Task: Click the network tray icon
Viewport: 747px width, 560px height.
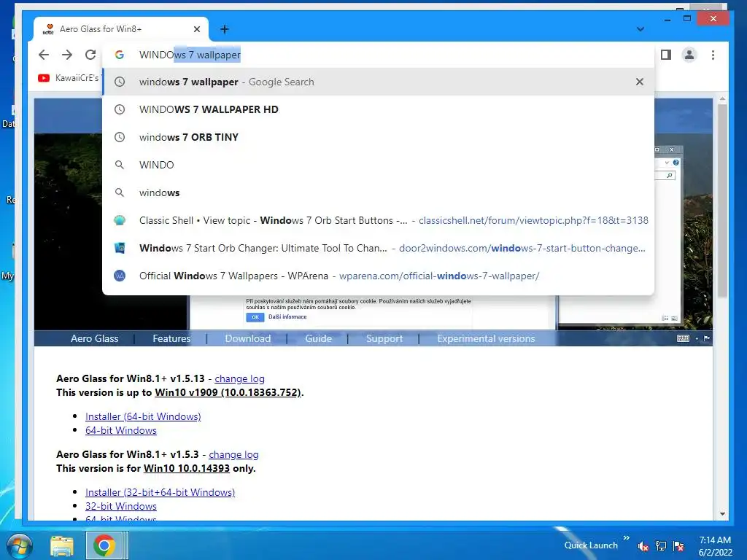Action: (661, 546)
